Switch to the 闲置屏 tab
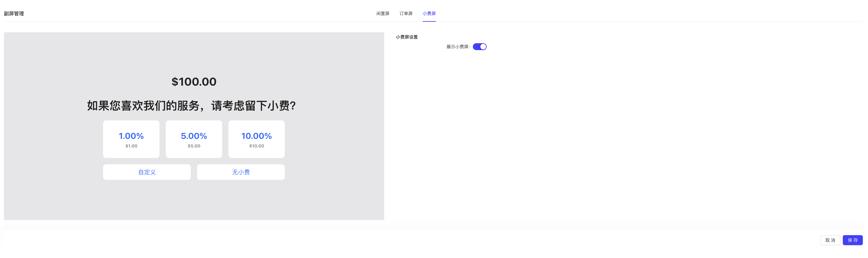Viewport: 868px width, 258px height. [x=382, y=13]
